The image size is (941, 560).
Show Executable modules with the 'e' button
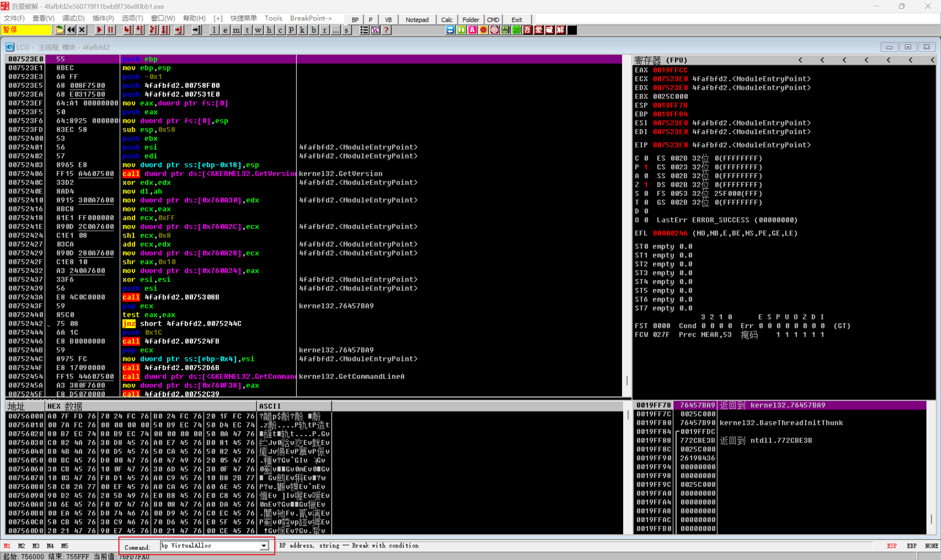pyautogui.click(x=225, y=30)
